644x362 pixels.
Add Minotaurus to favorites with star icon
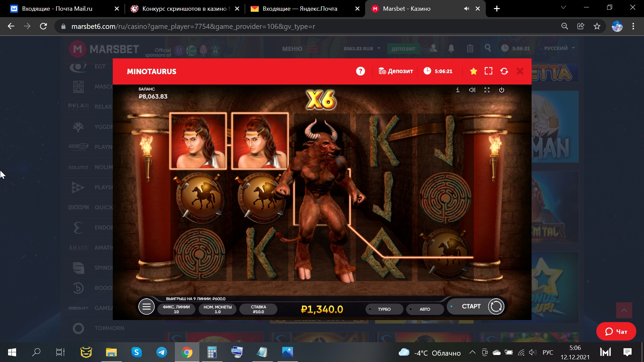474,71
